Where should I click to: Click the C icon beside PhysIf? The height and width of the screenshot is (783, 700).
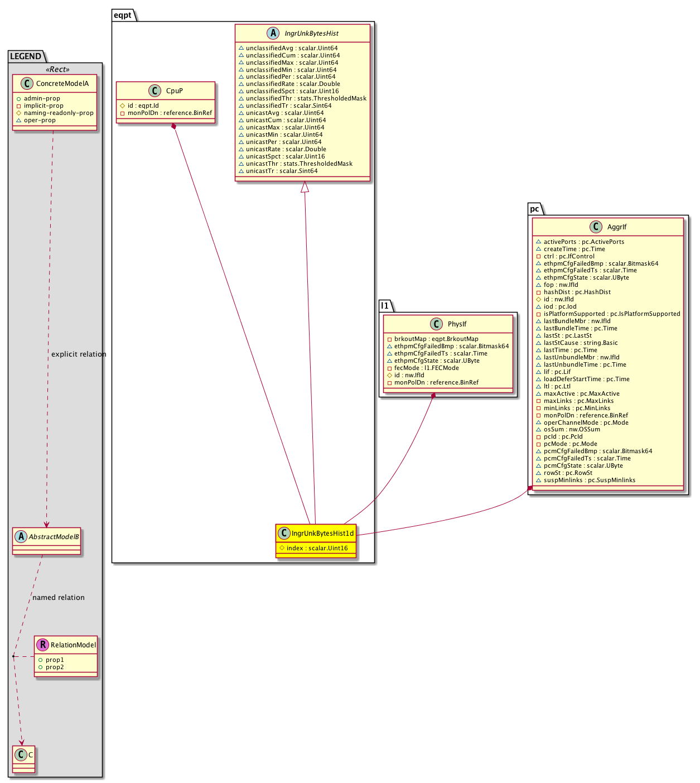coord(438,324)
